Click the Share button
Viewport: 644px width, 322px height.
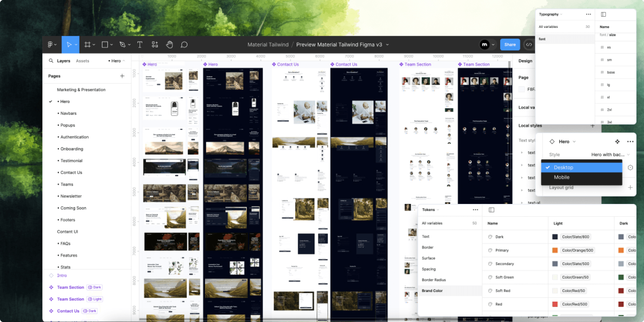click(x=510, y=44)
